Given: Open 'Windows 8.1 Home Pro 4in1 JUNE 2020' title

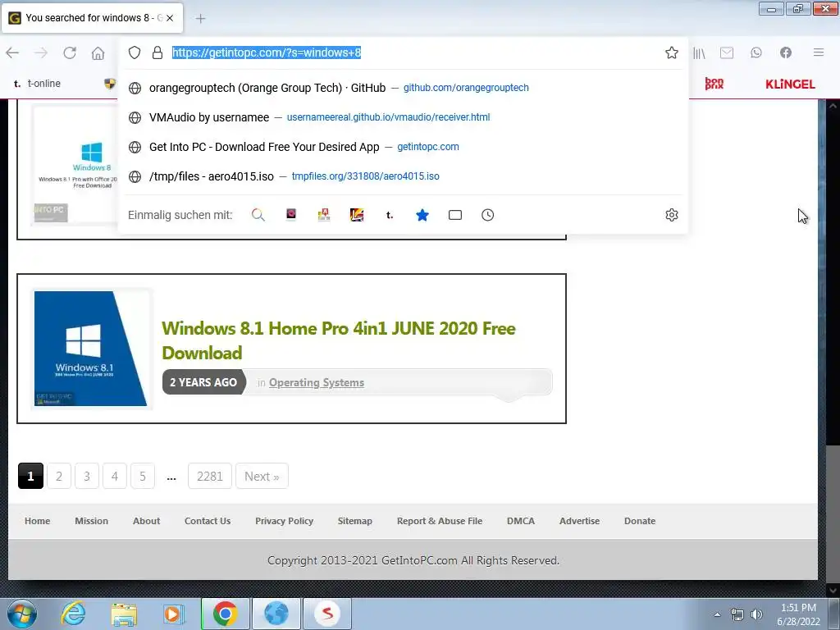Looking at the screenshot, I should [339, 340].
